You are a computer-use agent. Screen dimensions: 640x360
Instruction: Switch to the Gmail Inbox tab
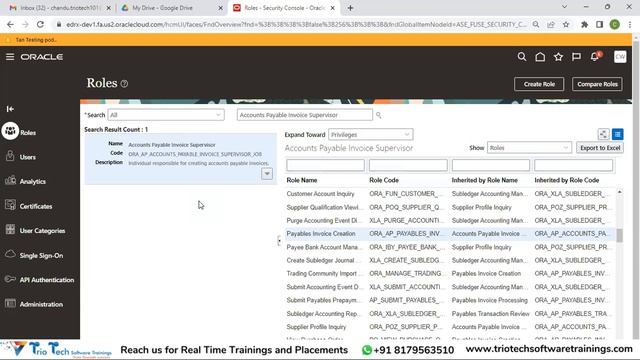[x=60, y=8]
